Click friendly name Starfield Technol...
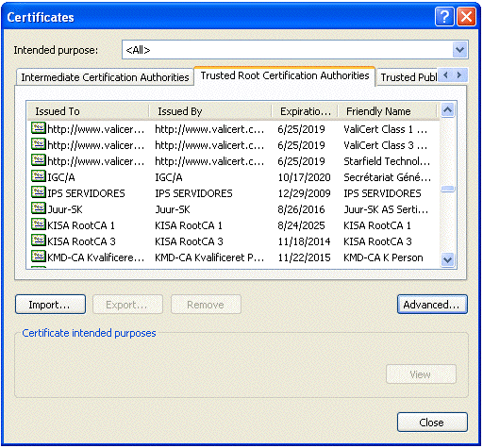Image resolution: width=483 pixels, height=448 pixels. (x=387, y=161)
